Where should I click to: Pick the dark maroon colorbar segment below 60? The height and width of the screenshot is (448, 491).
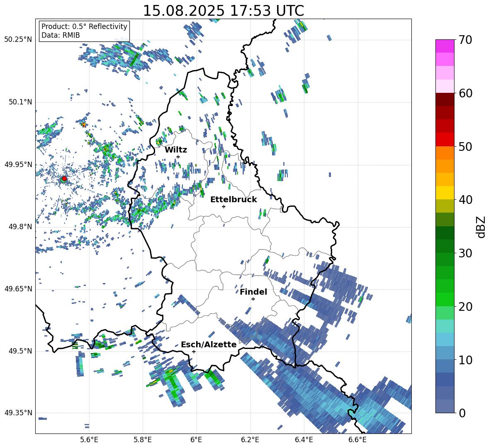[445, 99]
